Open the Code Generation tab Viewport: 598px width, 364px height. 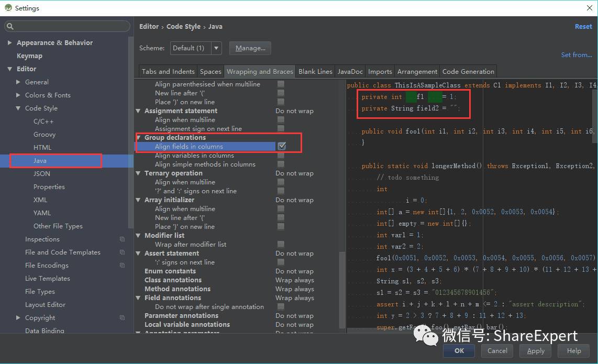click(x=468, y=71)
